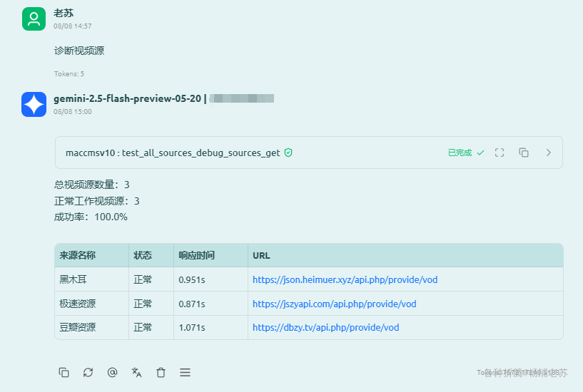Open the 豆瓣资源 dbzy.tv link
This screenshot has height=392, width=583.
(x=325, y=327)
